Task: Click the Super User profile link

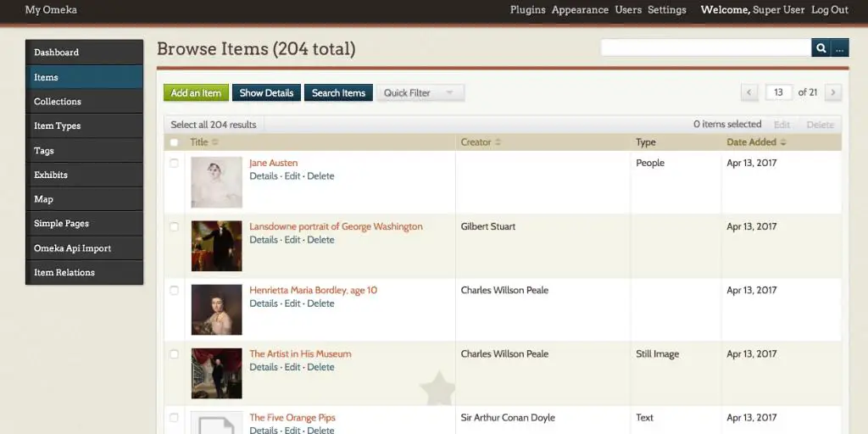Action: (779, 10)
